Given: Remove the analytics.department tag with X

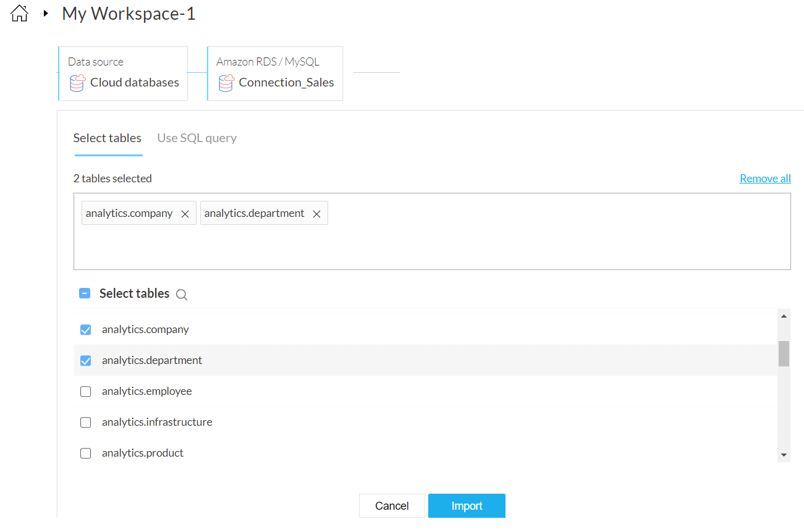Looking at the screenshot, I should pos(316,214).
